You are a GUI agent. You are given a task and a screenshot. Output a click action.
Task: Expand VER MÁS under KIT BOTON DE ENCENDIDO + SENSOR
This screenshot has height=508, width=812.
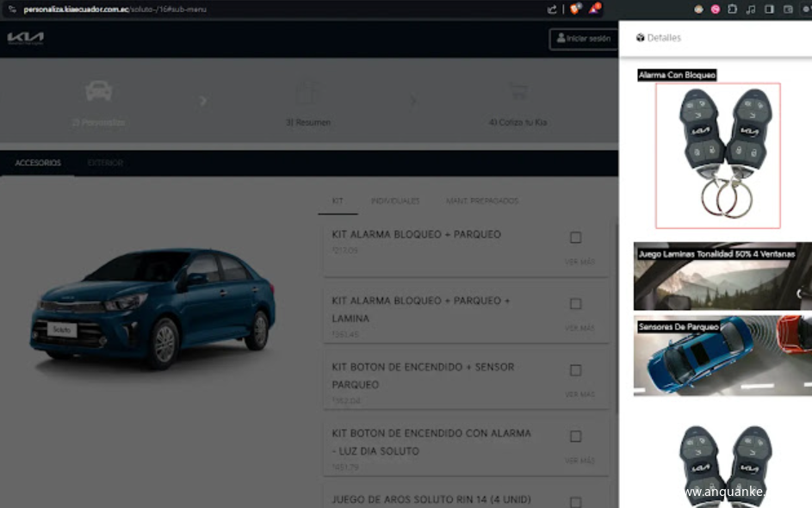(580, 394)
